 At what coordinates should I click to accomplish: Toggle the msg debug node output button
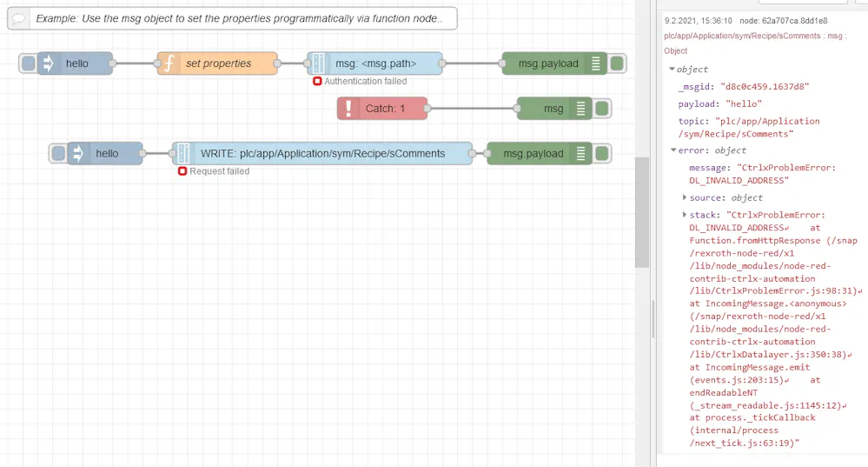coord(602,109)
